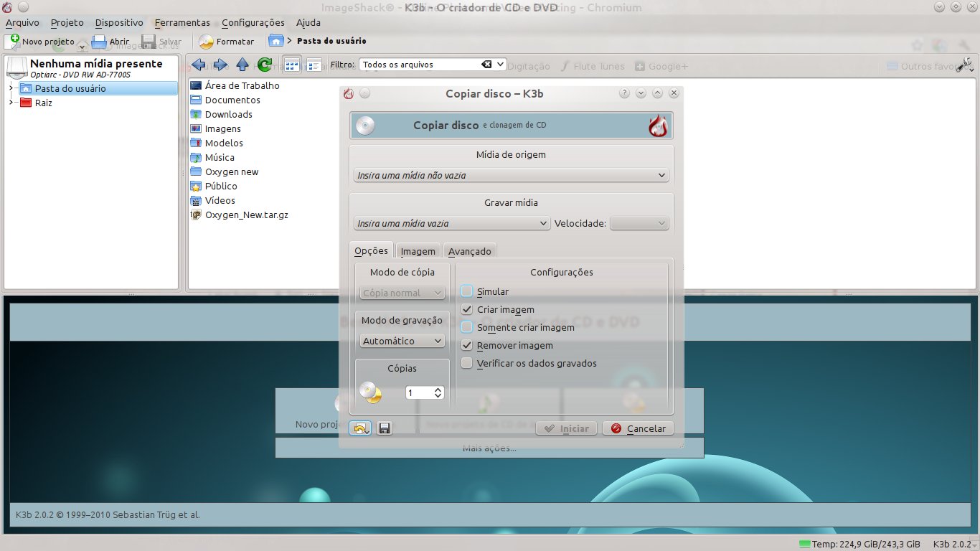Enable Simular checkbox
The width and height of the screenshot is (980, 551).
[467, 291]
